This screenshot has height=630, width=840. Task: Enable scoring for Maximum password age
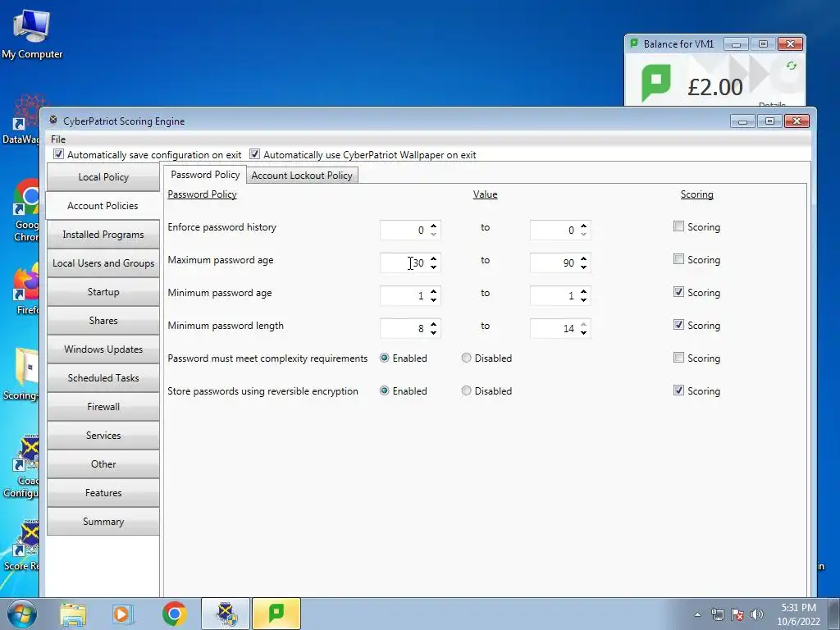click(678, 259)
